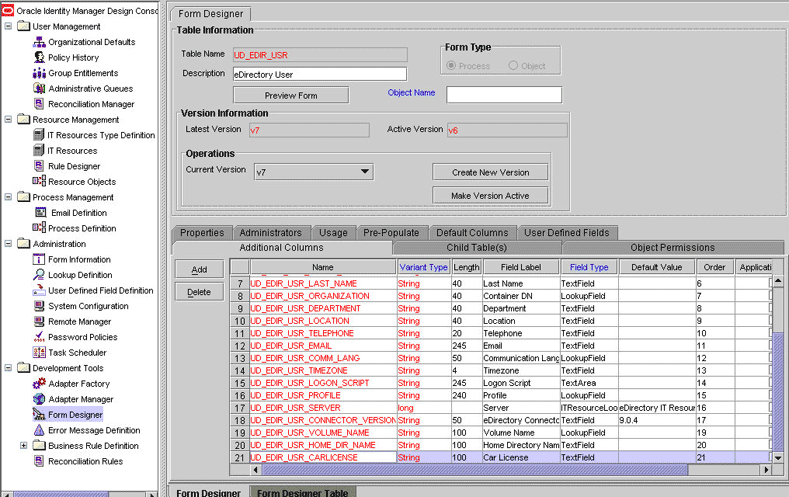This screenshot has height=497, width=789.
Task: Click the Delete column button
Action: (199, 292)
